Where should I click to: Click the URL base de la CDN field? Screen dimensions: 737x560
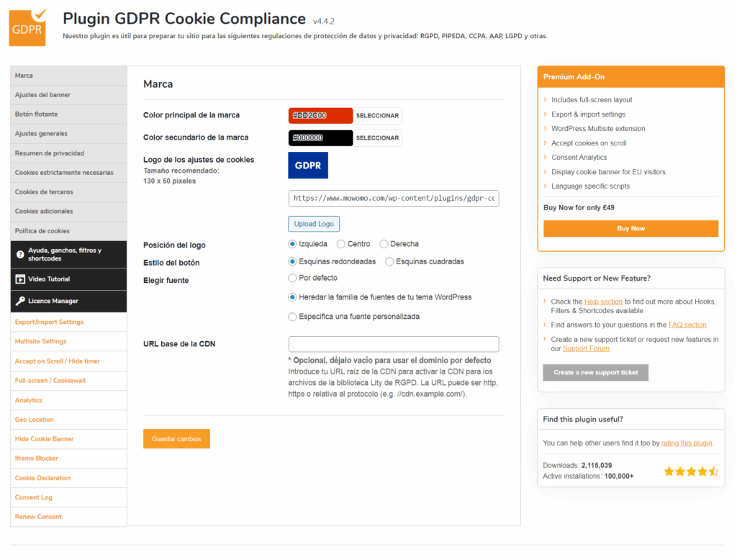click(x=393, y=344)
